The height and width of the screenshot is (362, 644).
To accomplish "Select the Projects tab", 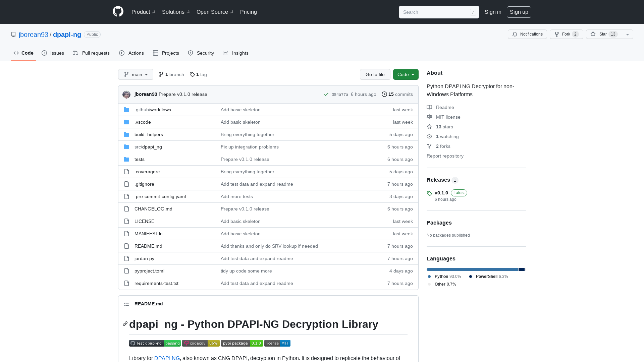I will click(166, 53).
